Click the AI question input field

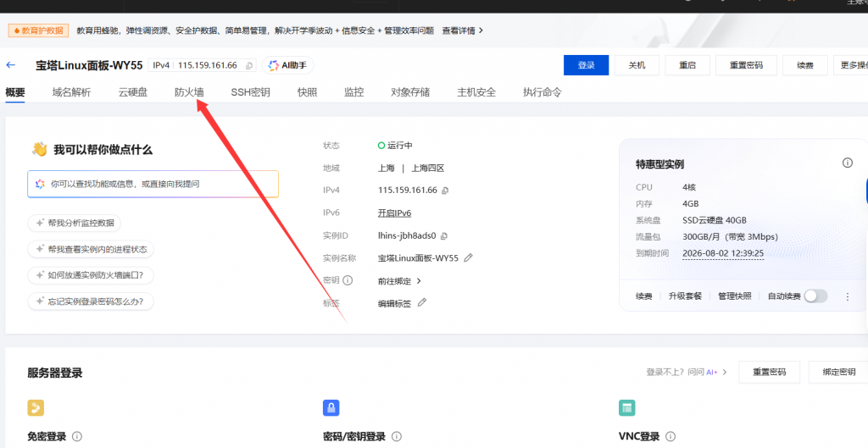153,184
